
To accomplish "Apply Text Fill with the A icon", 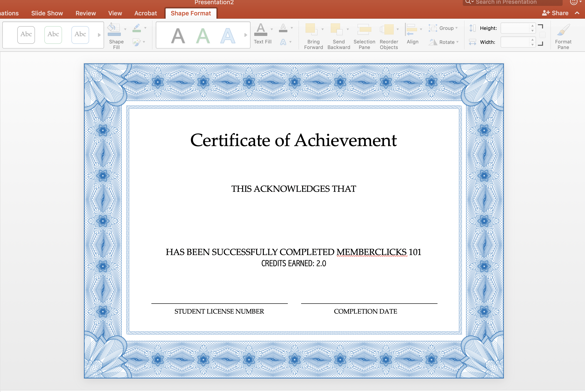I will point(261,29).
